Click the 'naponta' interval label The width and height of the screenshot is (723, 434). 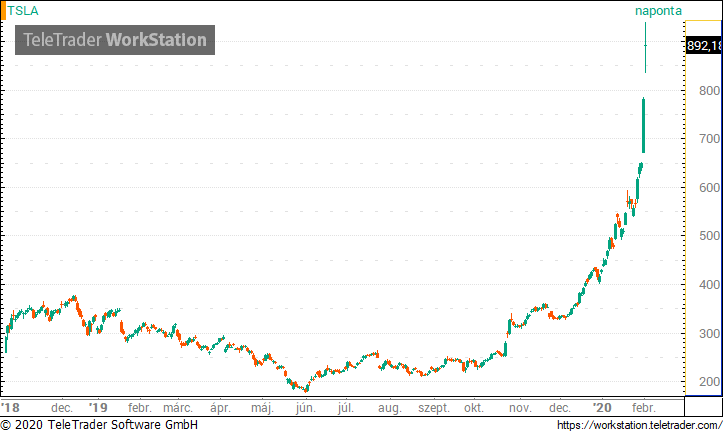tap(658, 11)
